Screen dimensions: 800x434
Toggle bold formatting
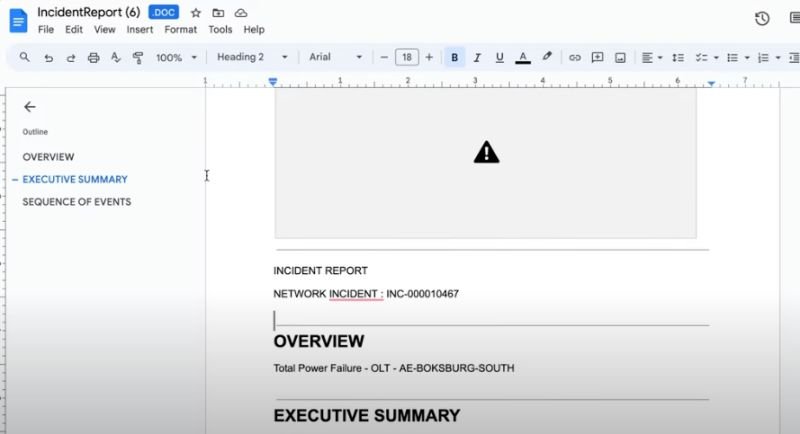454,58
